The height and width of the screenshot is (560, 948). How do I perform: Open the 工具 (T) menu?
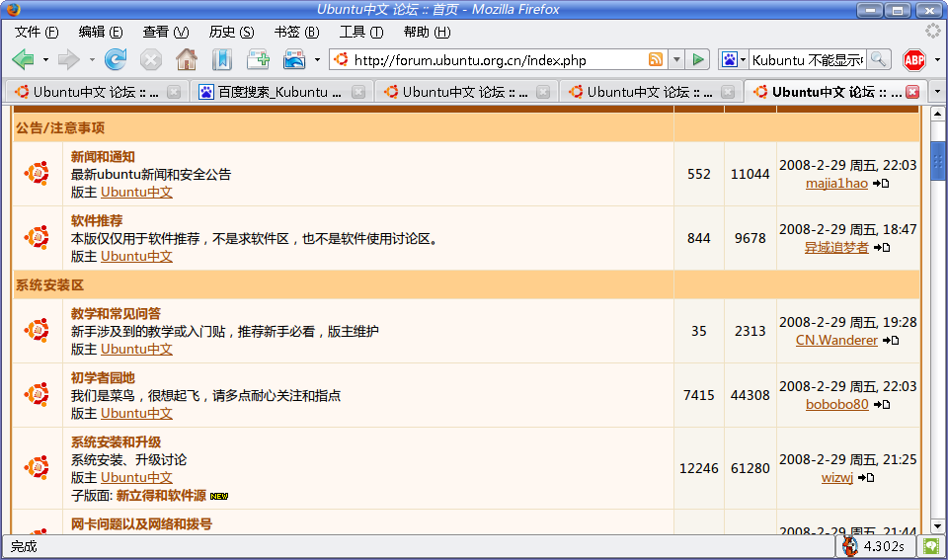point(361,32)
